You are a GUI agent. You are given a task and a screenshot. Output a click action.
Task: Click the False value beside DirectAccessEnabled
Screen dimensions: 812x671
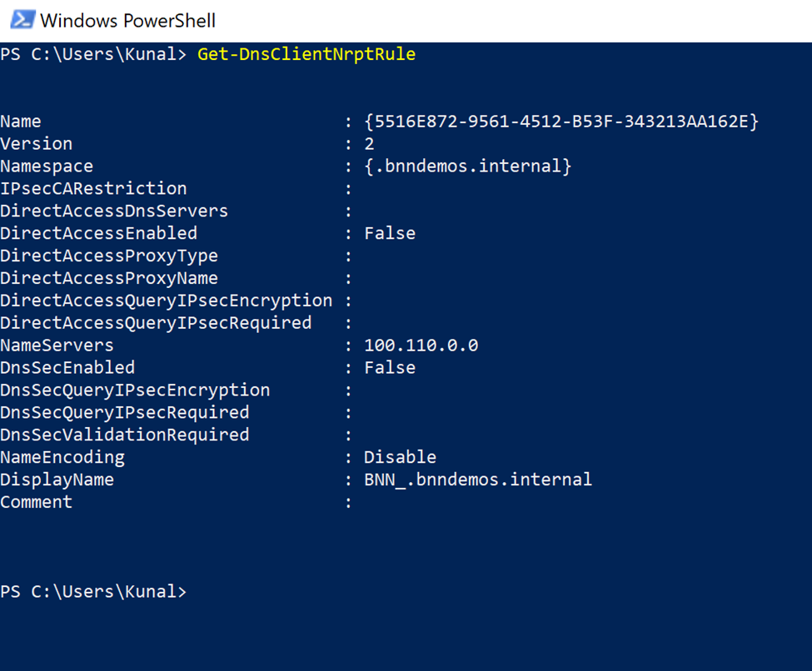[389, 234]
